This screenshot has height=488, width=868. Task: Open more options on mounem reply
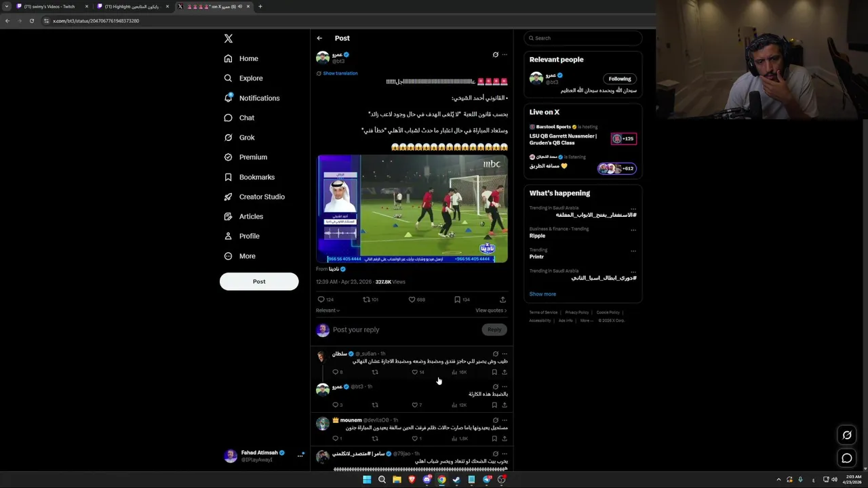505,420
